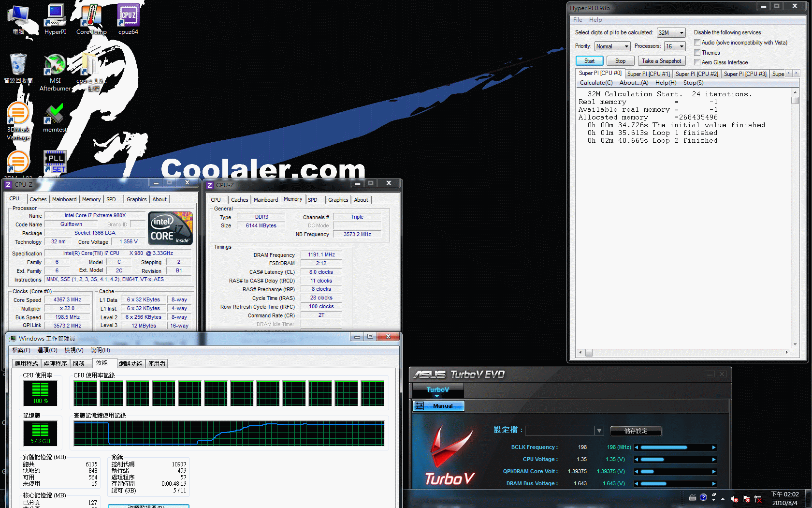Launch the Core Temp desktop icon
The image size is (812, 508).
pyautogui.click(x=91, y=19)
